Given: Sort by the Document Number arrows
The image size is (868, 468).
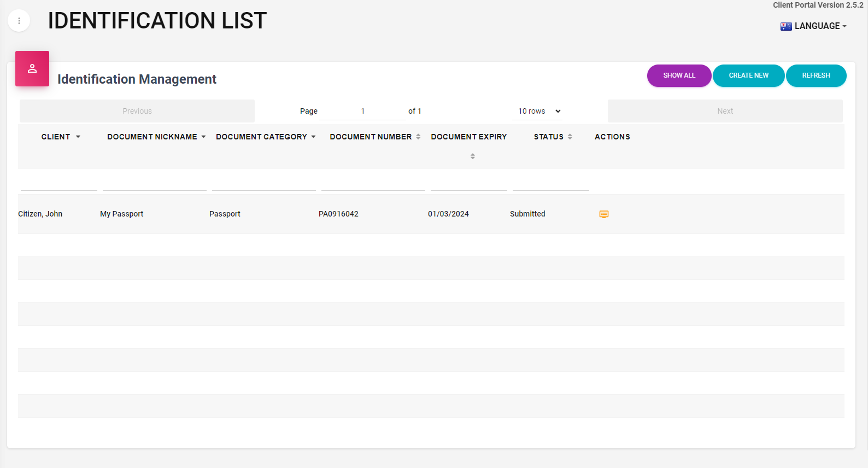Looking at the screenshot, I should pyautogui.click(x=418, y=137).
